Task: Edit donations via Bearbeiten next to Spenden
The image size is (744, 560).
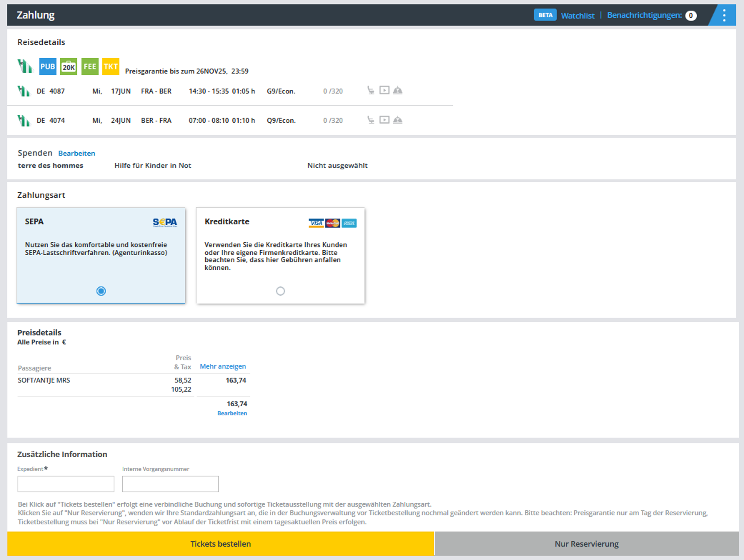Action: pyautogui.click(x=77, y=153)
